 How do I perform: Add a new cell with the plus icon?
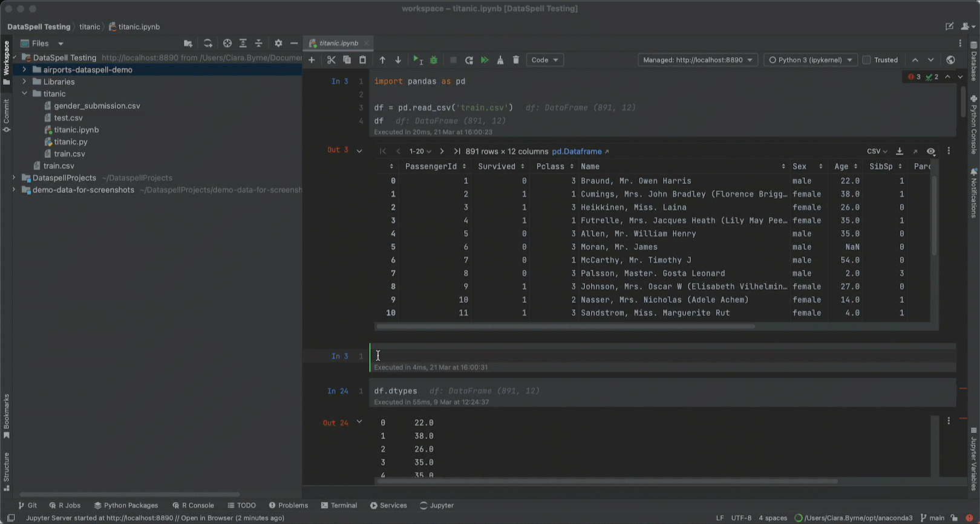pyautogui.click(x=312, y=60)
